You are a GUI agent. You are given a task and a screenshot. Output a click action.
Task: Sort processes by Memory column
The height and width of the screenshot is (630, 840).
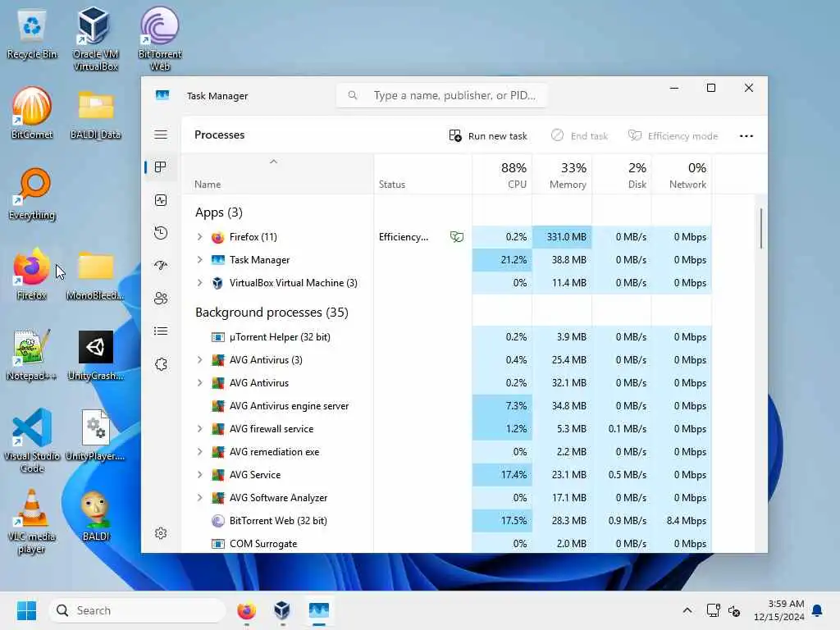[562, 174]
